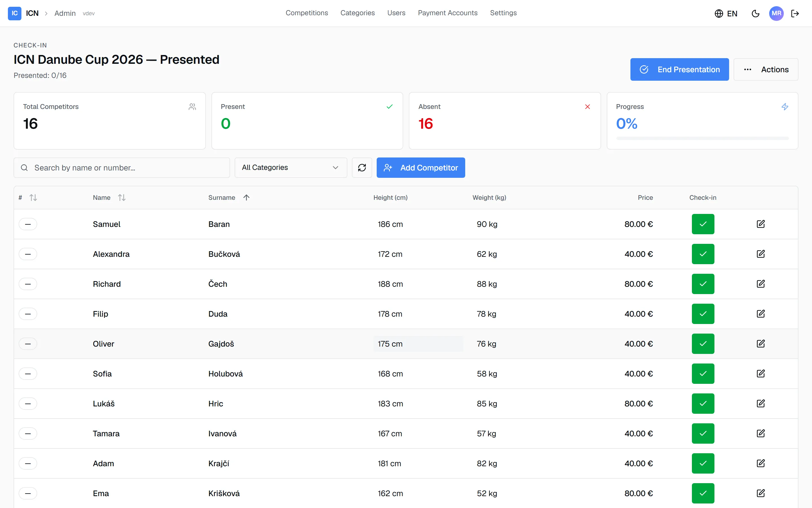Click number badge for Filip Duda
This screenshot has height=508, width=812.
pos(28,314)
